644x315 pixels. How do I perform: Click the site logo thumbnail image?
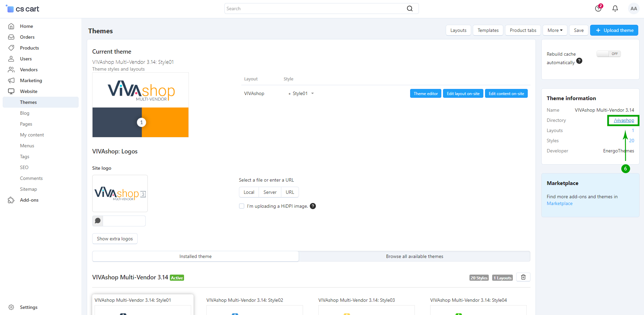coord(120,193)
